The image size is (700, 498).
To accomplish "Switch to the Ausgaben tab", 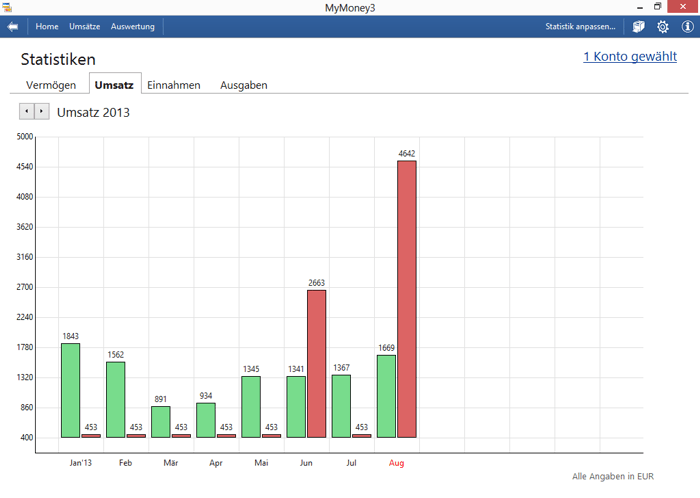I will pos(243,85).
